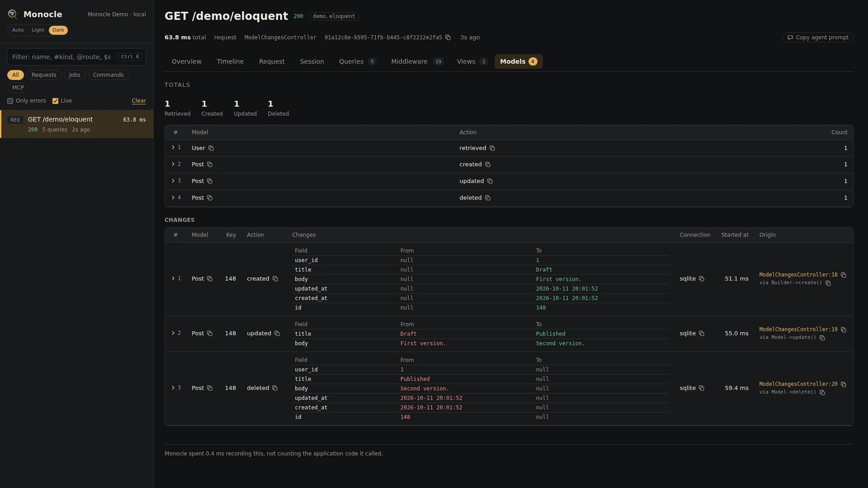Open the Overview tab

[187, 61]
